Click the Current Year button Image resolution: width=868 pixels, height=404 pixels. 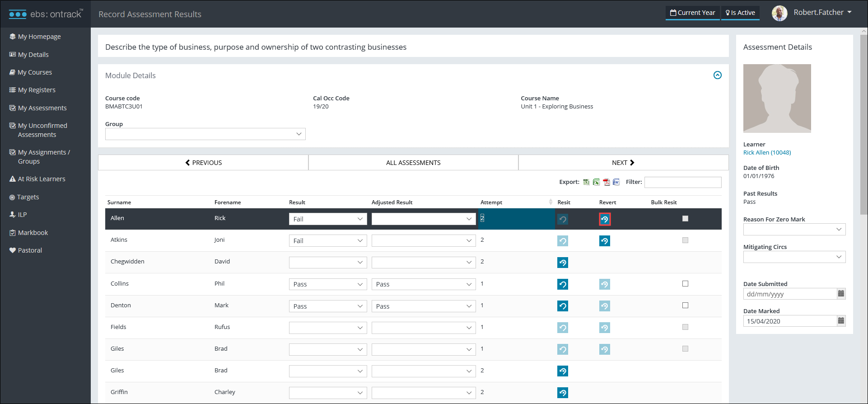coord(693,13)
